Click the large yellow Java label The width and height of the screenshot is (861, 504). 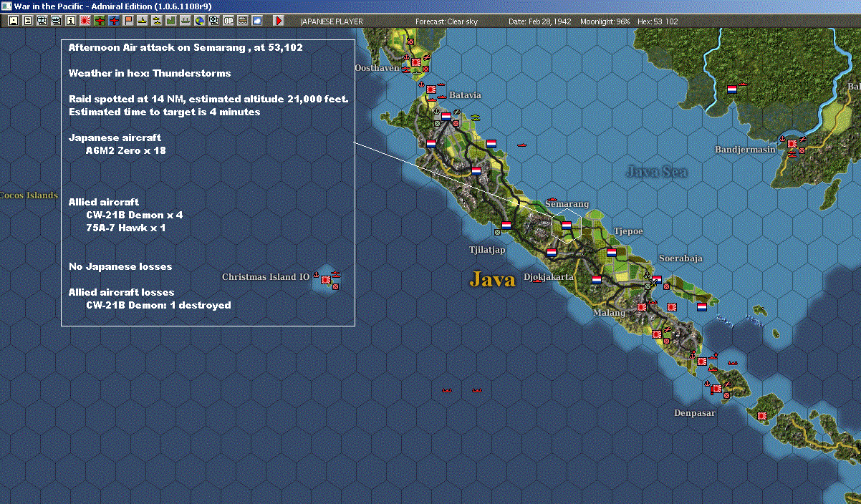point(493,279)
